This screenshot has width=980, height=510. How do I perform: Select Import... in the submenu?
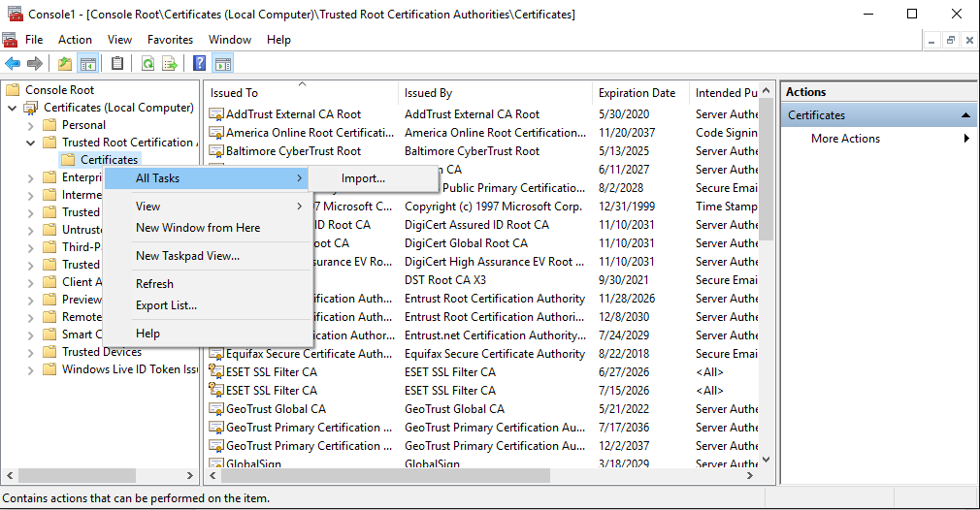363,178
